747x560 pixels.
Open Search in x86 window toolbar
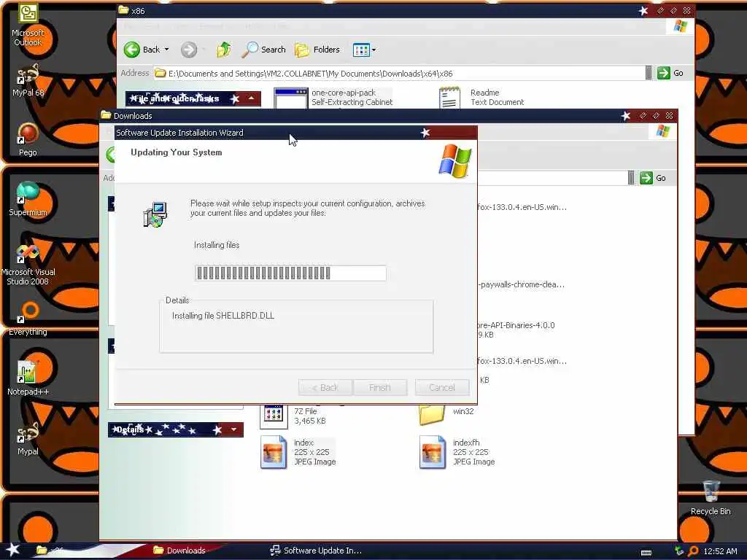(x=263, y=50)
